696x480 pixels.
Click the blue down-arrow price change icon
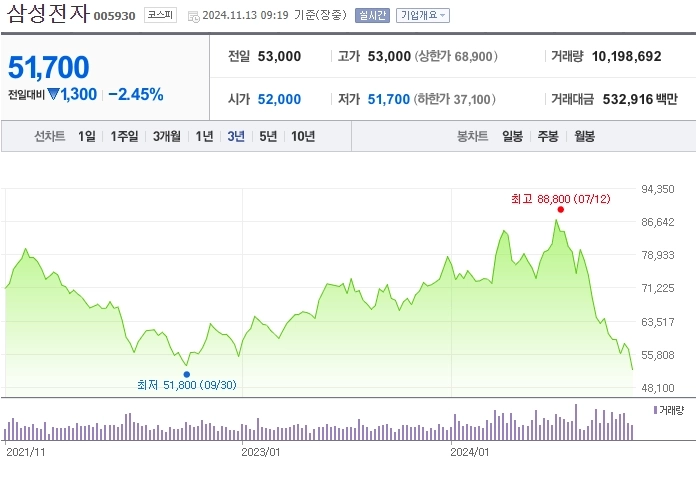pos(53,95)
